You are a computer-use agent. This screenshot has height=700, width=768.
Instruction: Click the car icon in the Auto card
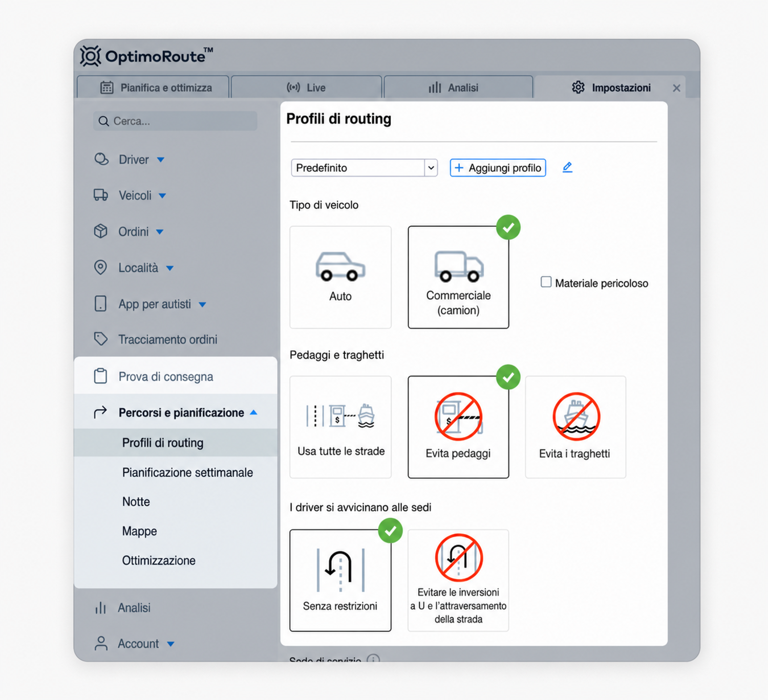(x=340, y=267)
